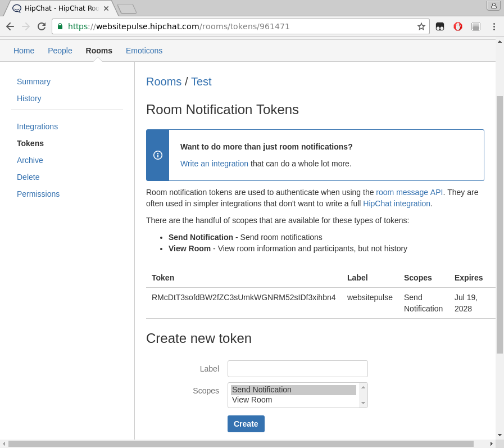Click the token string RMcDtT3sofdBW2fZC3sUmkWGNRM52sIDf3xihbn4
Screen dimensions: 504x448
tap(244, 297)
